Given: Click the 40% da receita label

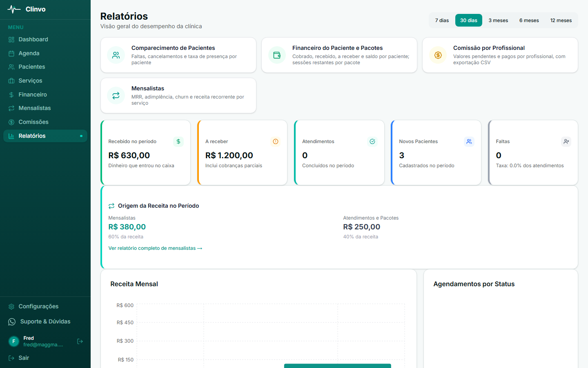Looking at the screenshot, I should pyautogui.click(x=361, y=237).
